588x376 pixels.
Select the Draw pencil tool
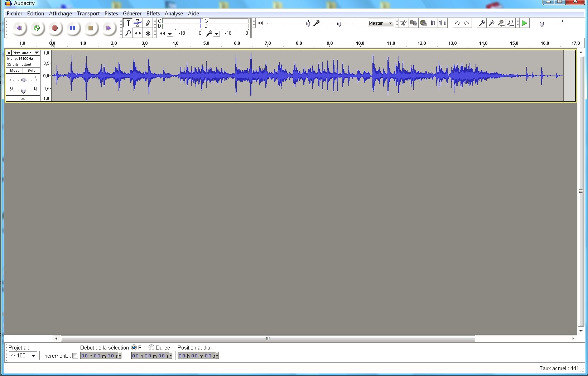click(x=148, y=23)
